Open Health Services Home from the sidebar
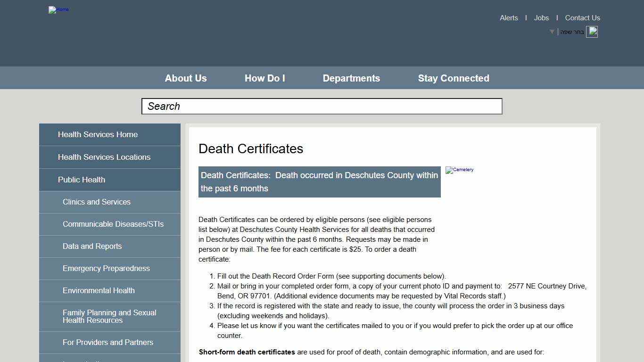Image resolution: width=644 pixels, height=362 pixels. click(98, 134)
